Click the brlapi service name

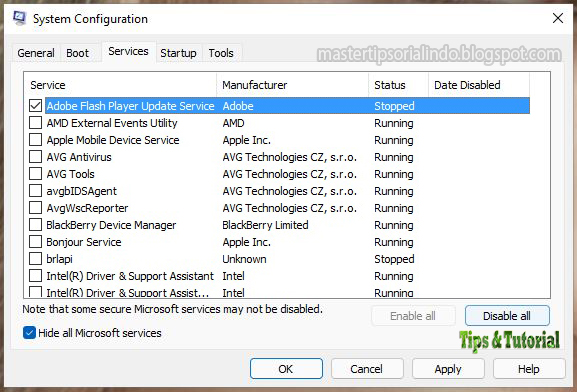(59, 259)
